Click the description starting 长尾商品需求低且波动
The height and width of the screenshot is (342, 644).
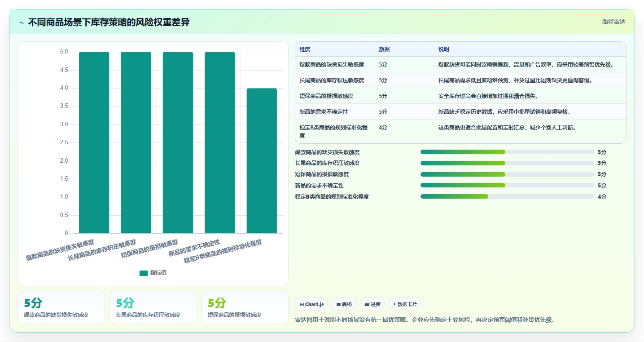[515, 80]
